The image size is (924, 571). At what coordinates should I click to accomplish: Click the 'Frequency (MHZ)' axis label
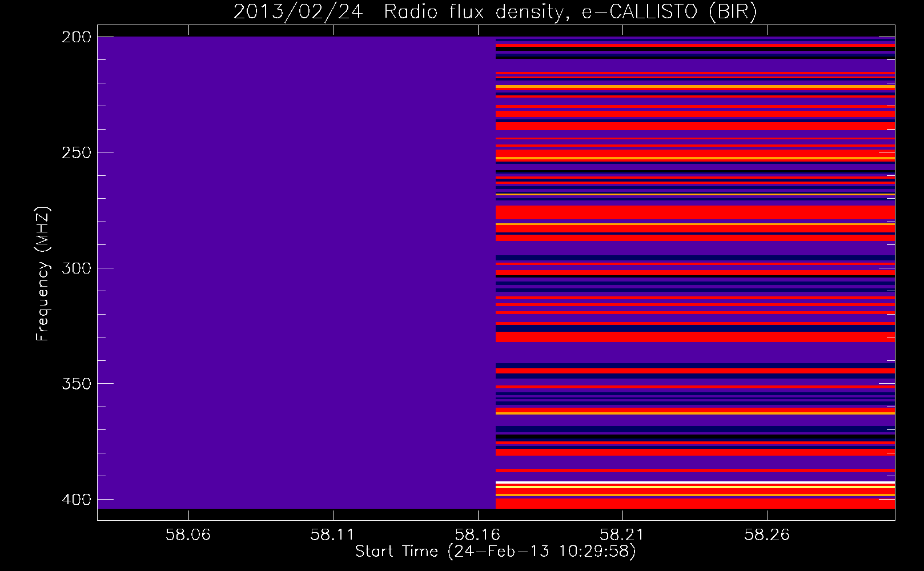(43, 274)
